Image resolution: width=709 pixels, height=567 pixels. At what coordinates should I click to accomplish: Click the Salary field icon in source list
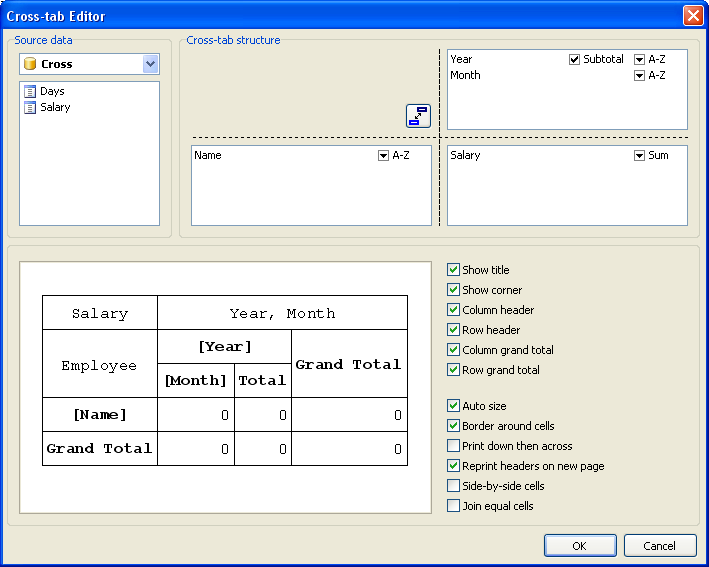[30, 107]
